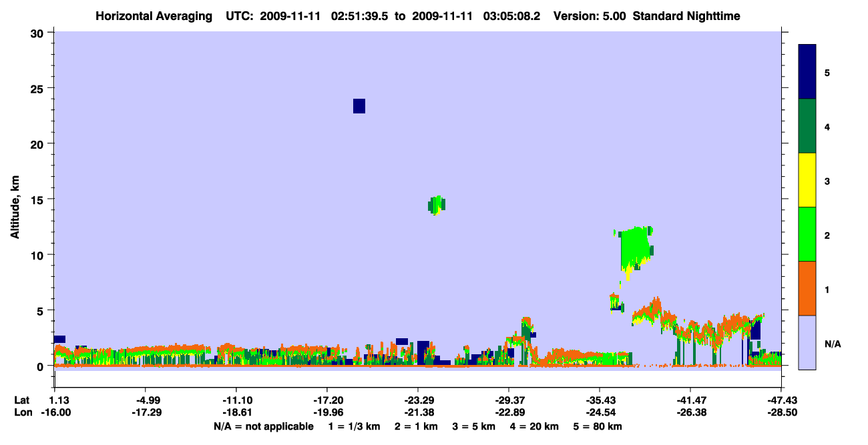
Task: Click the latitude value -29.37
Action: [x=508, y=400]
